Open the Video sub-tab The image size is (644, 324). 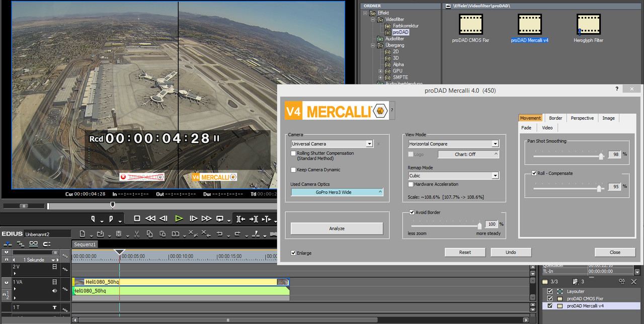pyautogui.click(x=547, y=128)
